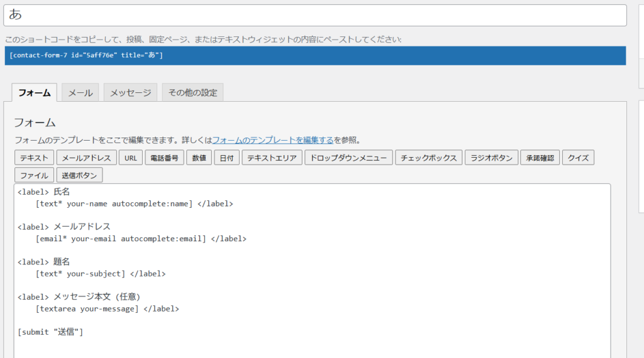The width and height of the screenshot is (644, 358).
Task: Add a チェックボックス field tag
Action: 429,158
